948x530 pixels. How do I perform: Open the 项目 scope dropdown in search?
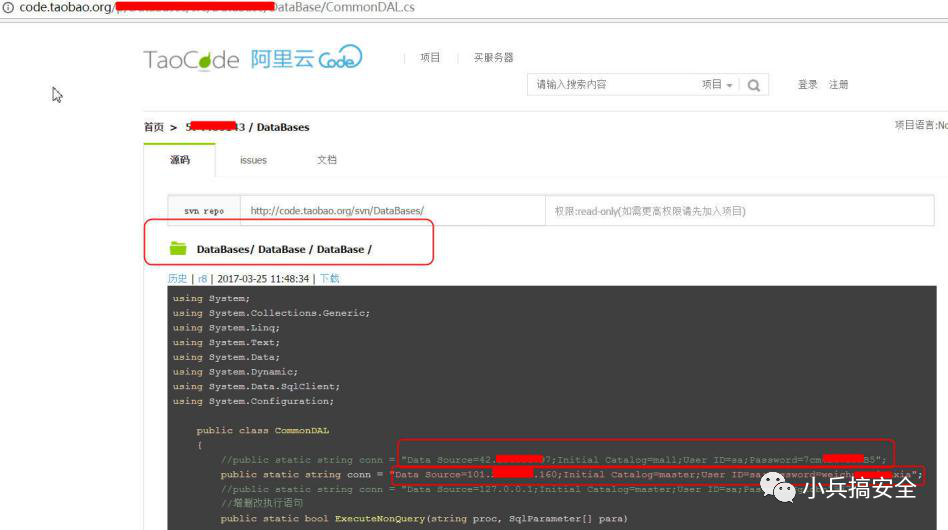click(717, 85)
